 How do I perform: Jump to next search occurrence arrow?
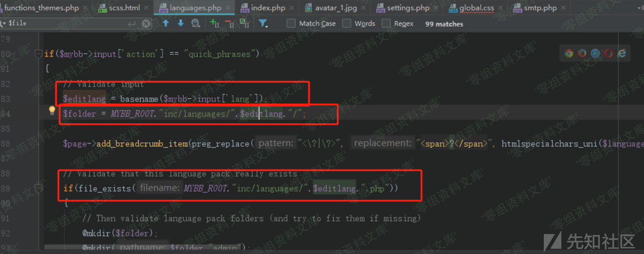[x=181, y=24]
